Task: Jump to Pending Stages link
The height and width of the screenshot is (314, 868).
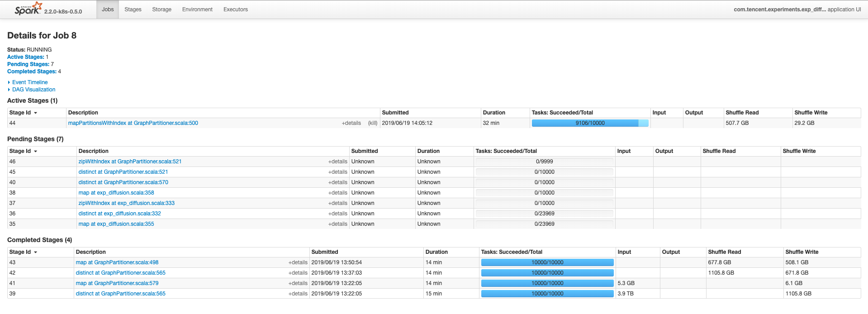Action: (28, 64)
